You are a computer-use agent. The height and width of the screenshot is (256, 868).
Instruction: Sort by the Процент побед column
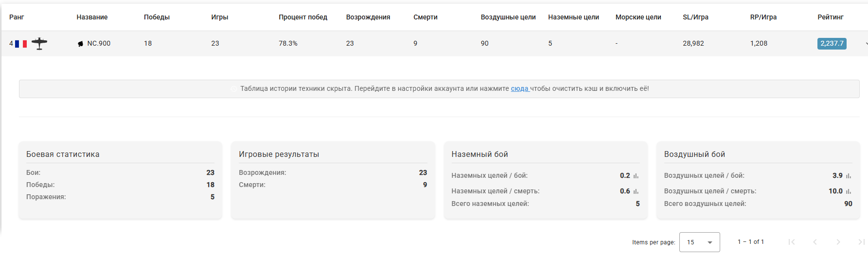(302, 17)
